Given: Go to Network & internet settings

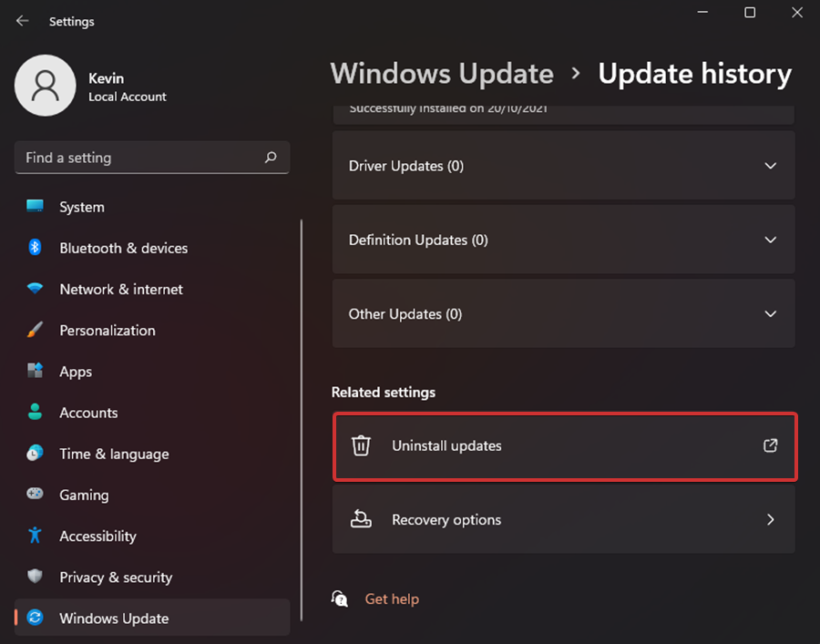Looking at the screenshot, I should point(121,289).
